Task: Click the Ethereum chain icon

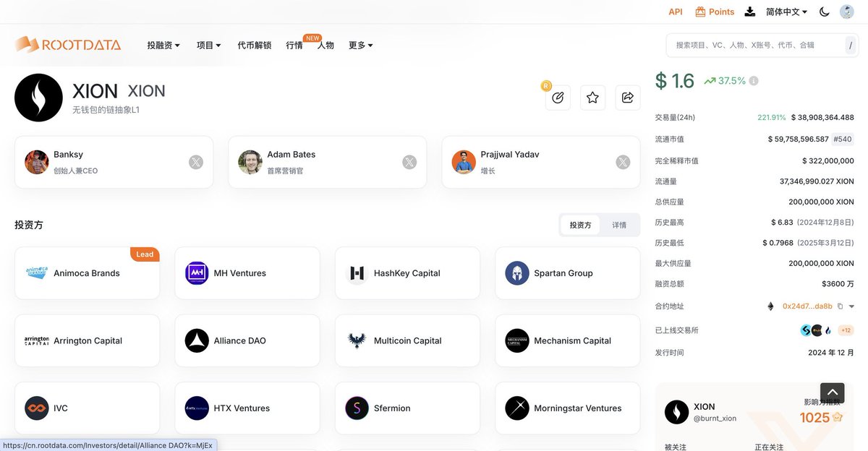Action: [x=770, y=306]
